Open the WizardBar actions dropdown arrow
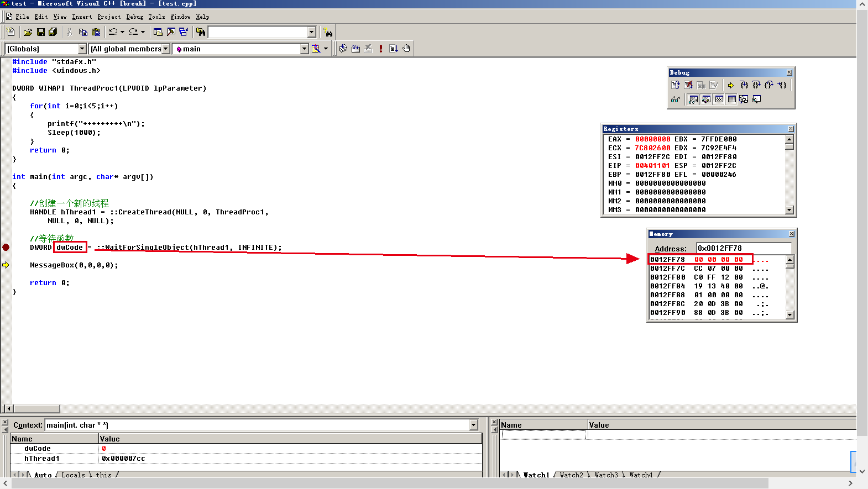Viewport: 868px width, 489px height. click(326, 49)
